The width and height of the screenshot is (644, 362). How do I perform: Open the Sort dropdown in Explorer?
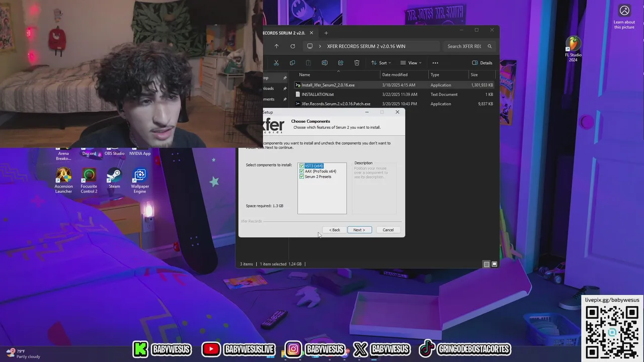381,63
